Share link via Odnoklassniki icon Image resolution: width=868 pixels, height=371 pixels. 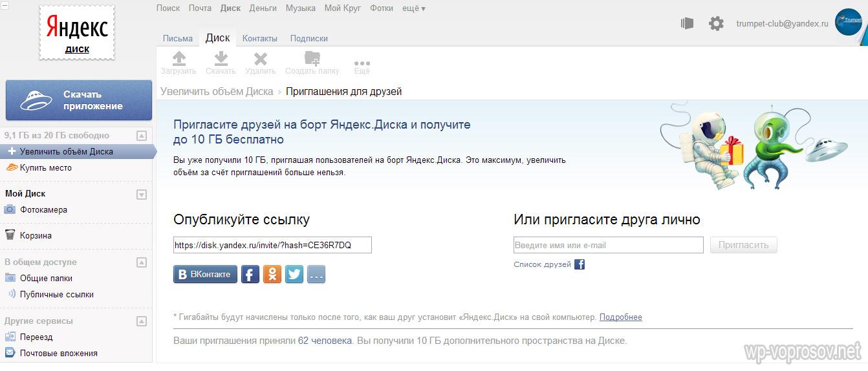(272, 274)
